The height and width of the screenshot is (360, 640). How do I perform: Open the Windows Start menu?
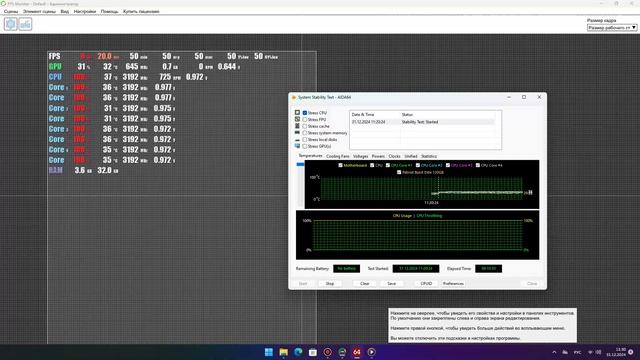click(x=269, y=352)
